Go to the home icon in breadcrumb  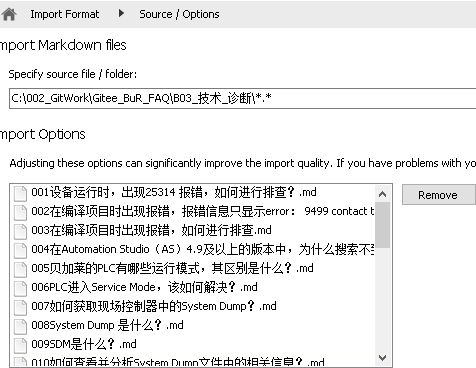(9, 14)
